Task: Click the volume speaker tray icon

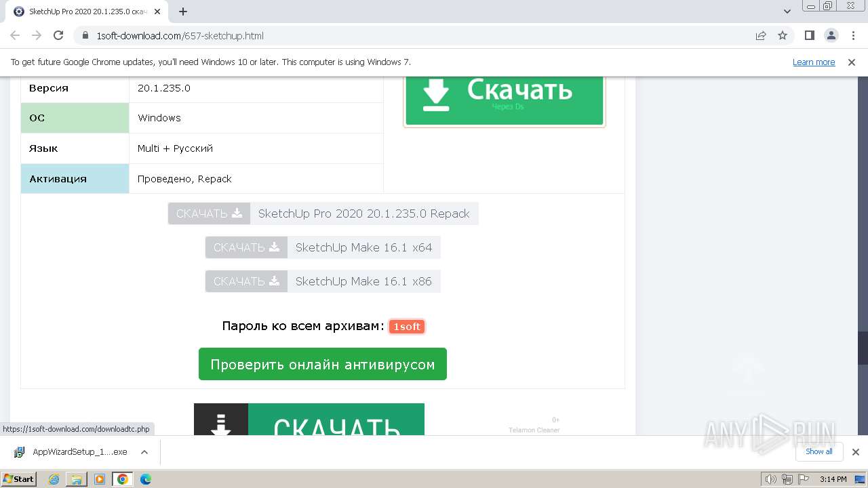Action: (x=772, y=479)
